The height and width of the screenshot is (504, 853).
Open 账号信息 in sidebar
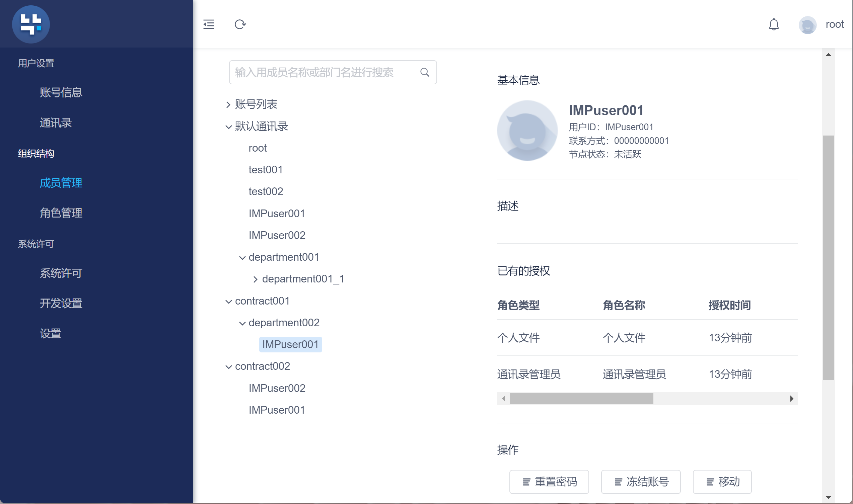61,92
